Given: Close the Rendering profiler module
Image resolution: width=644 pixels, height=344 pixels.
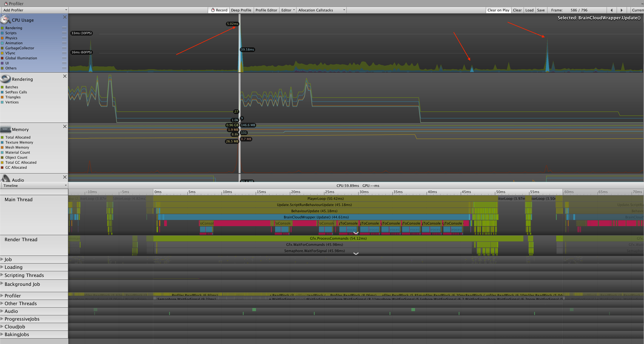Looking at the screenshot, I should click(65, 76).
